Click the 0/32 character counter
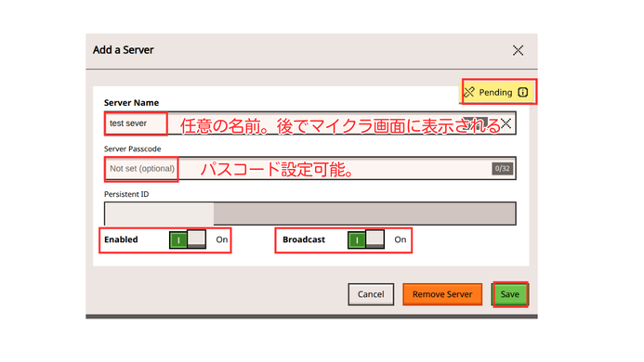644x362 pixels. [503, 169]
